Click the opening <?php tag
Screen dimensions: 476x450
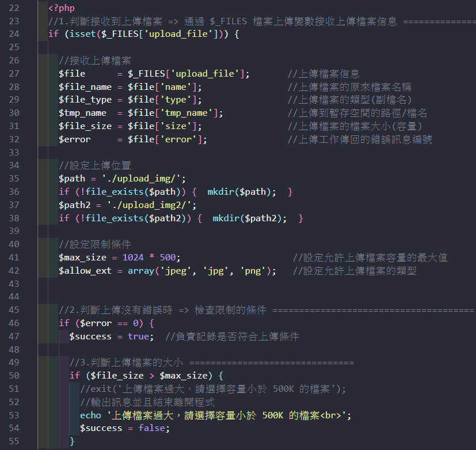coord(60,8)
